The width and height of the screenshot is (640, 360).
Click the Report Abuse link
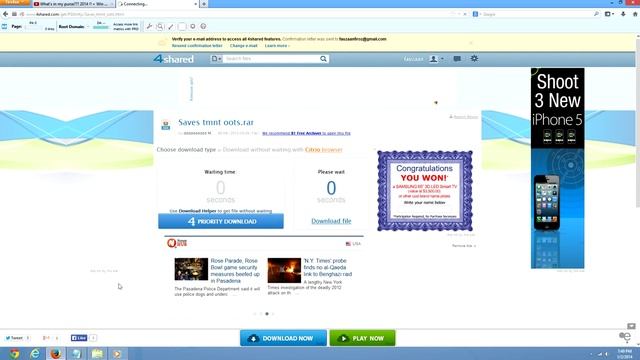pos(464,117)
